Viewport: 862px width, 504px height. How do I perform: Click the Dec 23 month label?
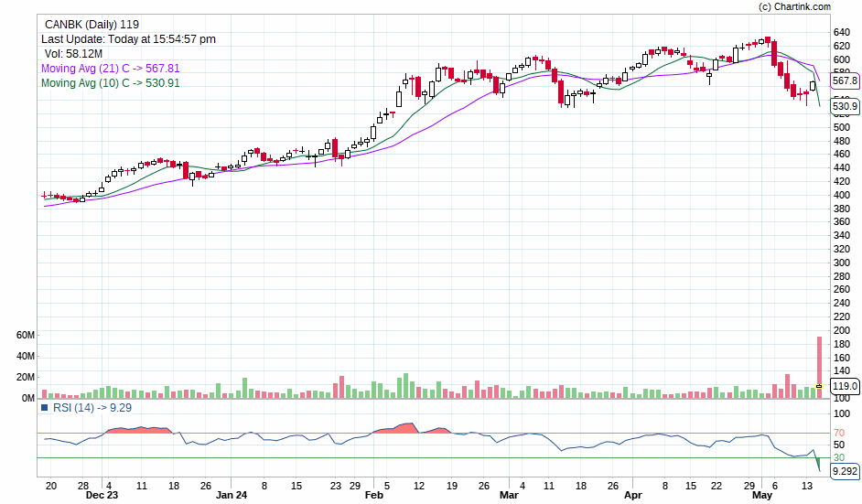tap(102, 495)
